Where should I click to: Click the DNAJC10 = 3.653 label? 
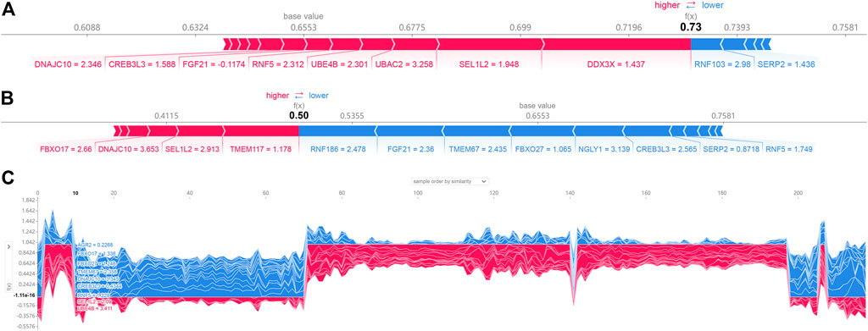click(x=128, y=149)
